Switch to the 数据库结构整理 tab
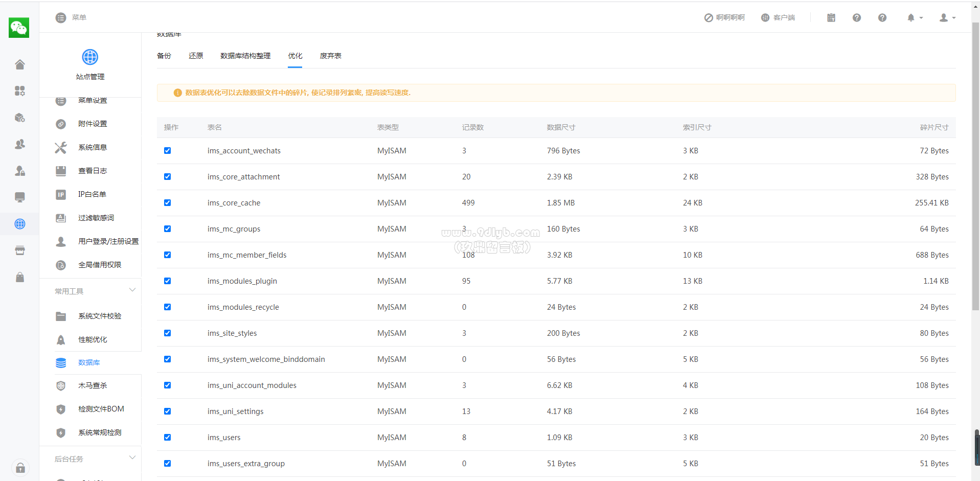Image resolution: width=980 pixels, height=481 pixels. coord(245,56)
